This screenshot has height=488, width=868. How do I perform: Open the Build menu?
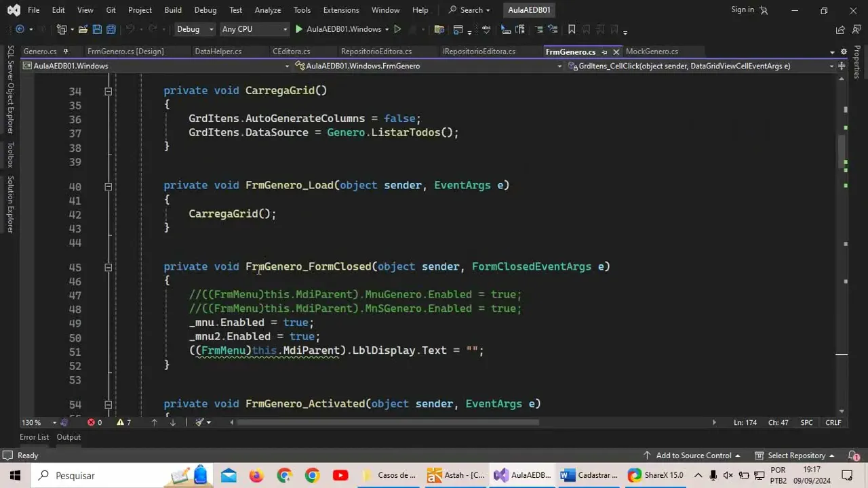coord(173,10)
